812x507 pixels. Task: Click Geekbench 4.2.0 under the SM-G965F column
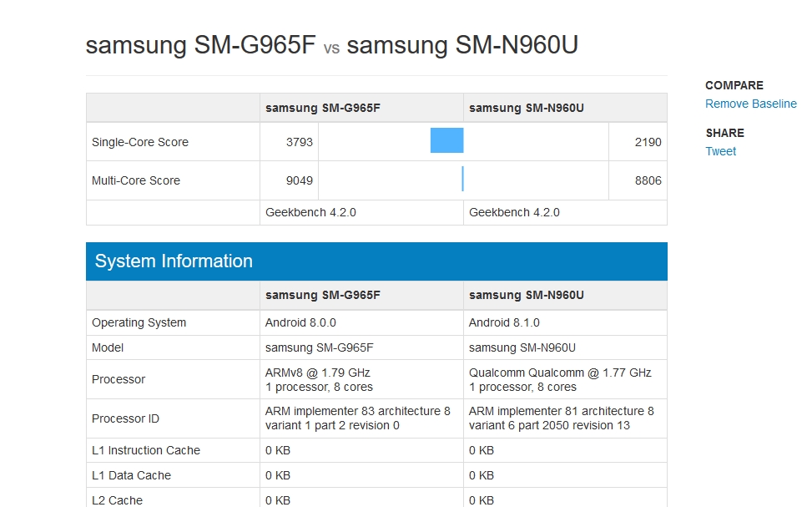pos(310,212)
